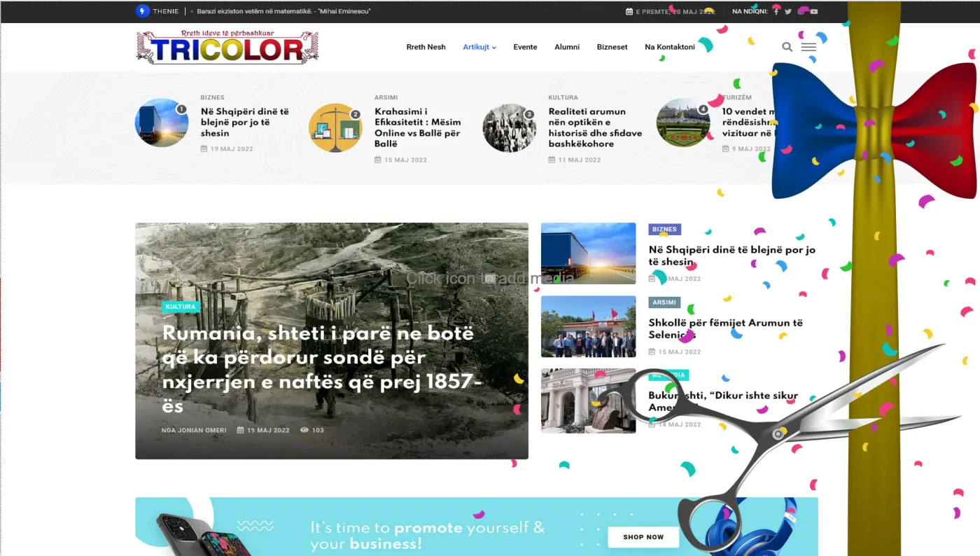Click the lightning bolt icon beside THENIE

(143, 11)
